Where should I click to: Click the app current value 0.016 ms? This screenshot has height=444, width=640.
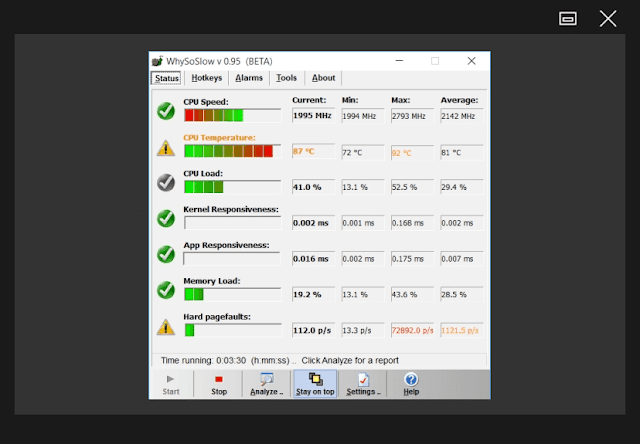point(313,259)
